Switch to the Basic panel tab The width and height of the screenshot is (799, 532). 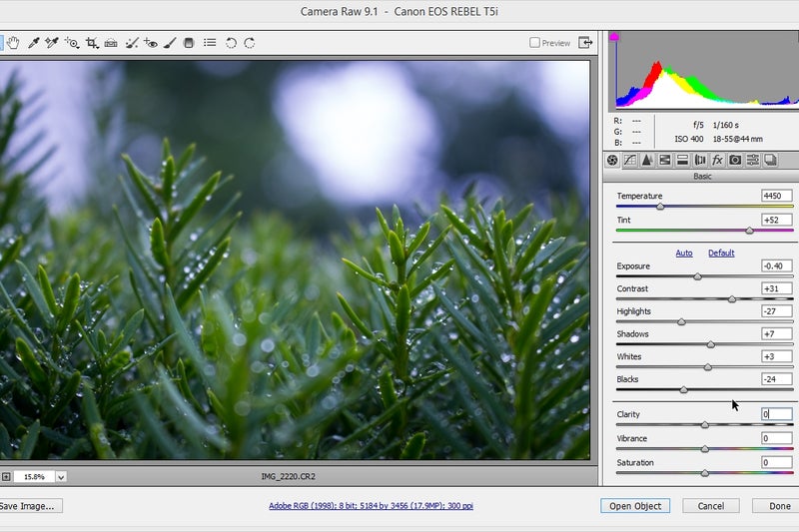612,160
